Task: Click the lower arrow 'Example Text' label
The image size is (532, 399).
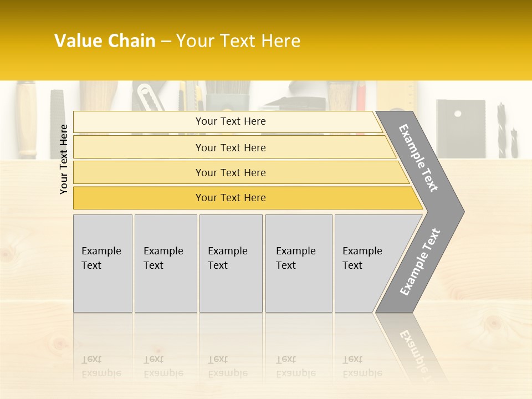Action: click(420, 262)
